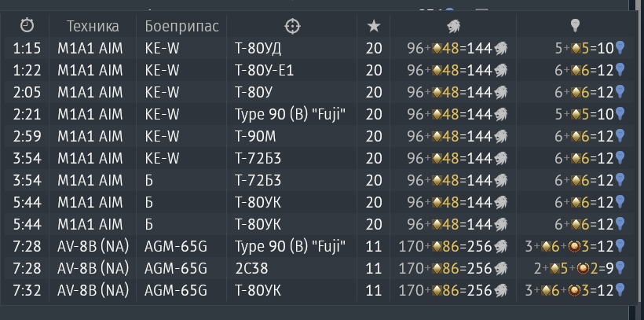Click the Т-80У target in the 2:05 row
644x320 pixels.
coord(253,92)
